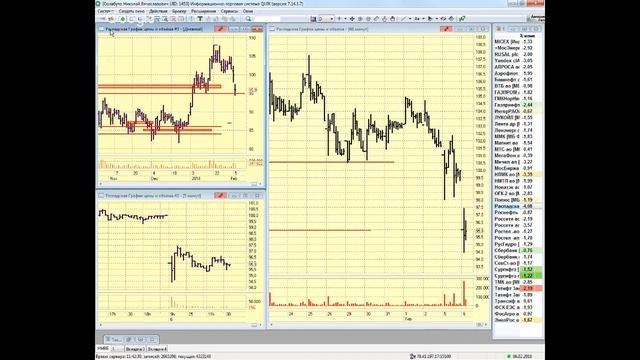The image size is (640, 360).
Task: Expand the pointer tool dropdown arrow
Action: (437, 19)
